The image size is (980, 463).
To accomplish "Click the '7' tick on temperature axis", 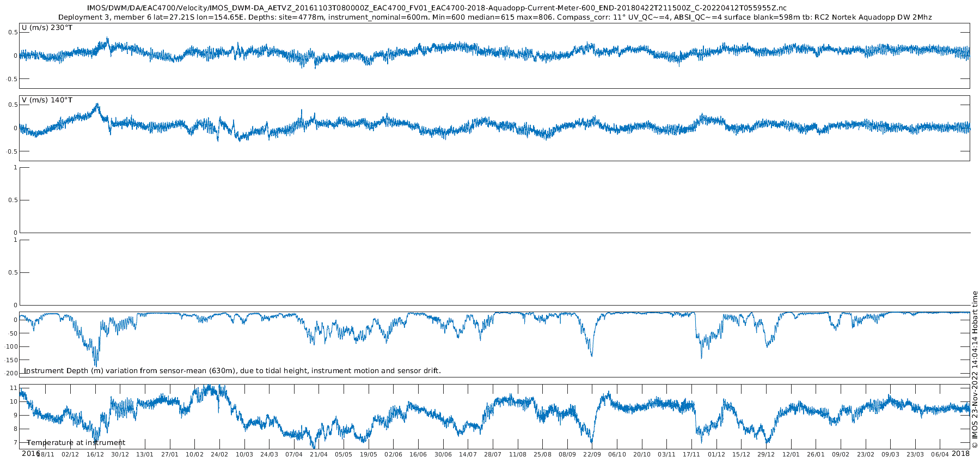I will pyautogui.click(x=16, y=442).
